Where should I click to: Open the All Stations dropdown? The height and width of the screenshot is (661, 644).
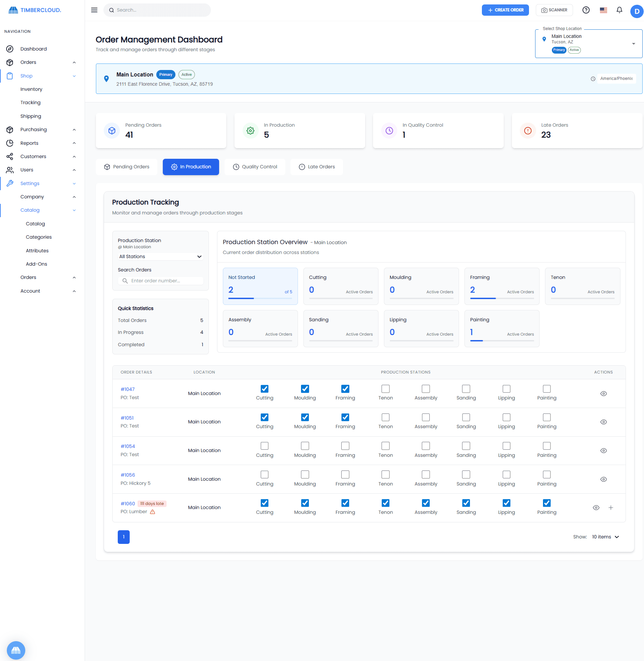[x=160, y=256]
